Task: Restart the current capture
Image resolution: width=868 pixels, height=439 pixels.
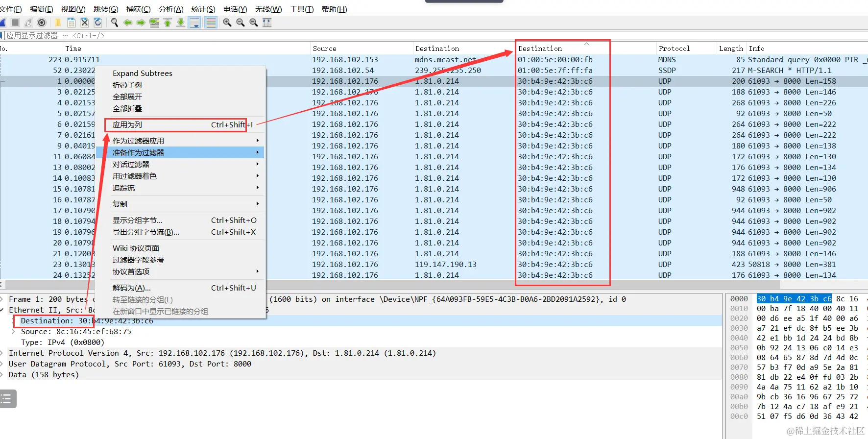Action: pyautogui.click(x=28, y=23)
